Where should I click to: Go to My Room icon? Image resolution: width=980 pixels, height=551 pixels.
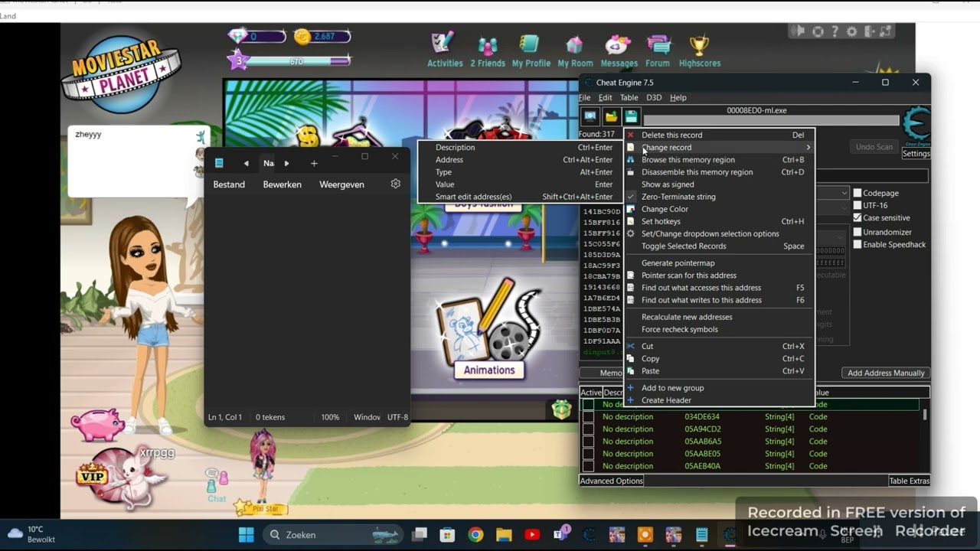575,51
